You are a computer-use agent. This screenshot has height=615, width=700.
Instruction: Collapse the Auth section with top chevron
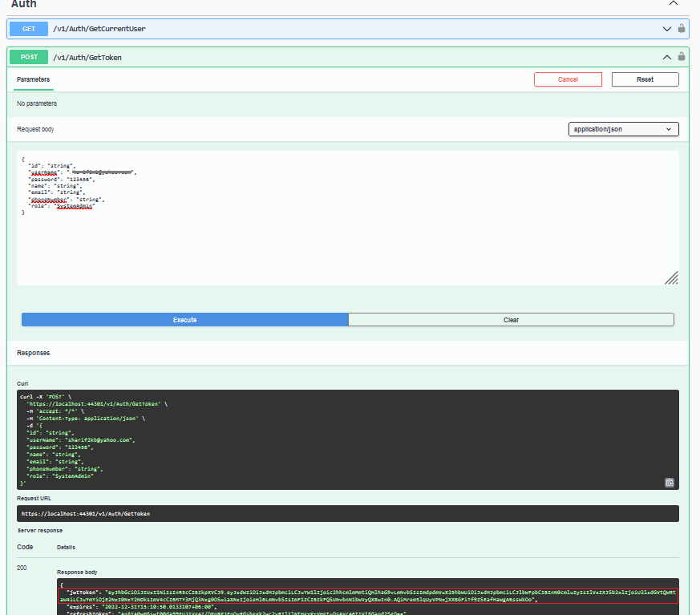pyautogui.click(x=674, y=3)
